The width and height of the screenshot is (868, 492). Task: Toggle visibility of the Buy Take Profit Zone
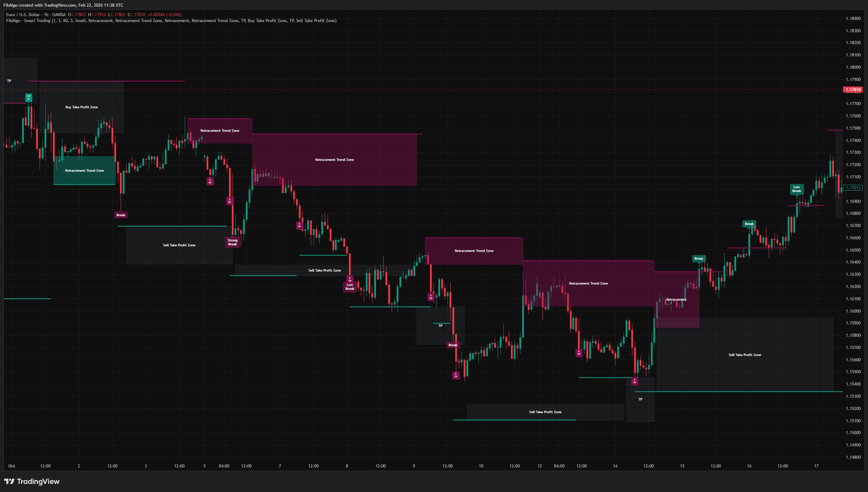[81, 107]
